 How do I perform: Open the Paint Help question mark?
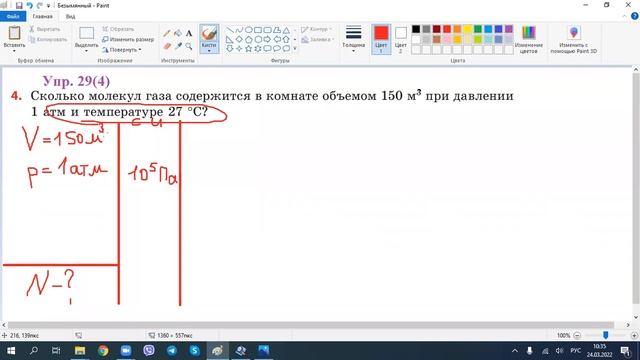coord(635,16)
